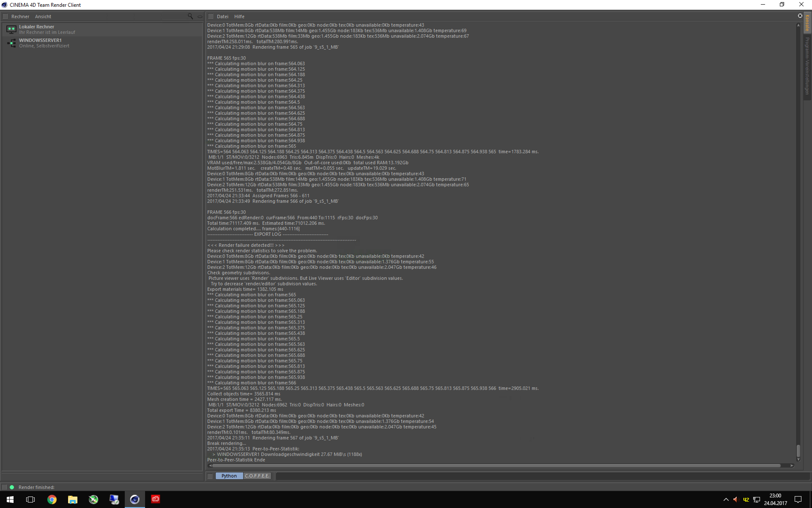
Task: Open the monitor app left of Cinema 4D
Action: 114,499
